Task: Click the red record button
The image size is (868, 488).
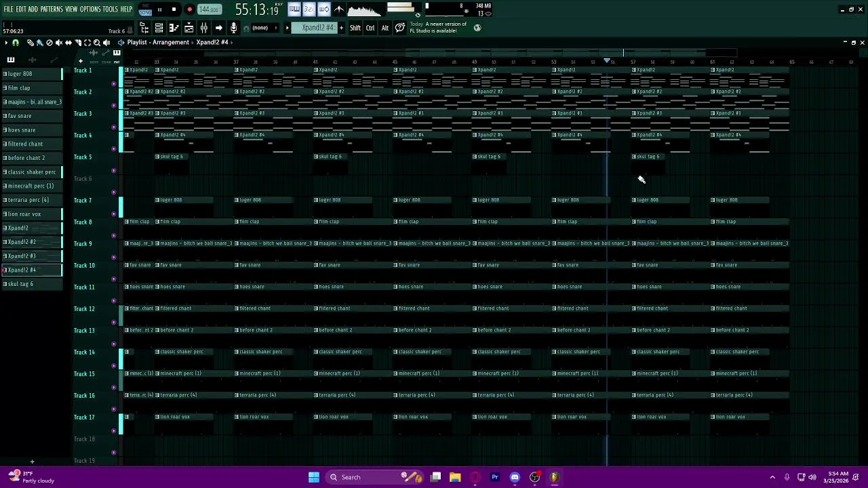Action: 190,9
